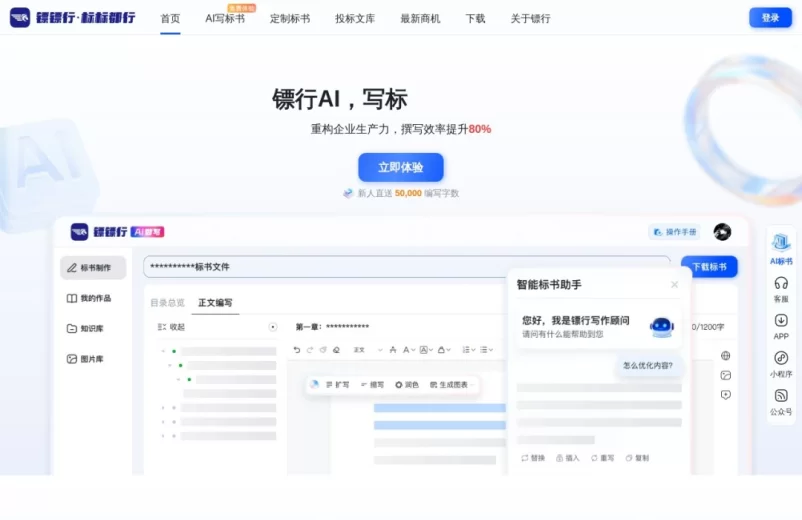The width and height of the screenshot is (802, 520).
Task: Open the 公众号 icon
Action: point(781,402)
